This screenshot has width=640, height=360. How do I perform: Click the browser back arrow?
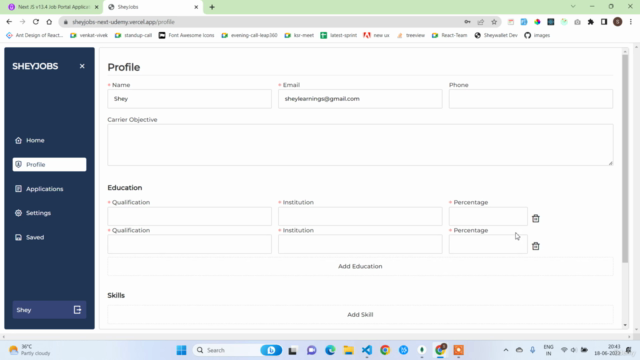pos(9,22)
